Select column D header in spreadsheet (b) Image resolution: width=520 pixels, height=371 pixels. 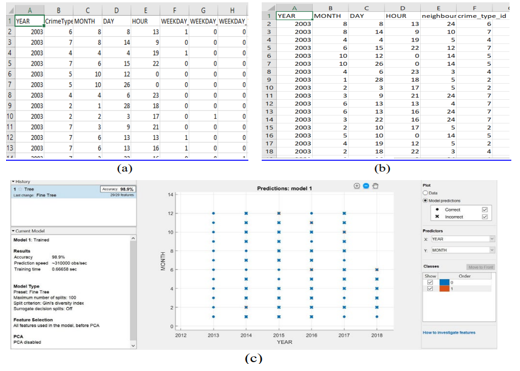(x=402, y=8)
